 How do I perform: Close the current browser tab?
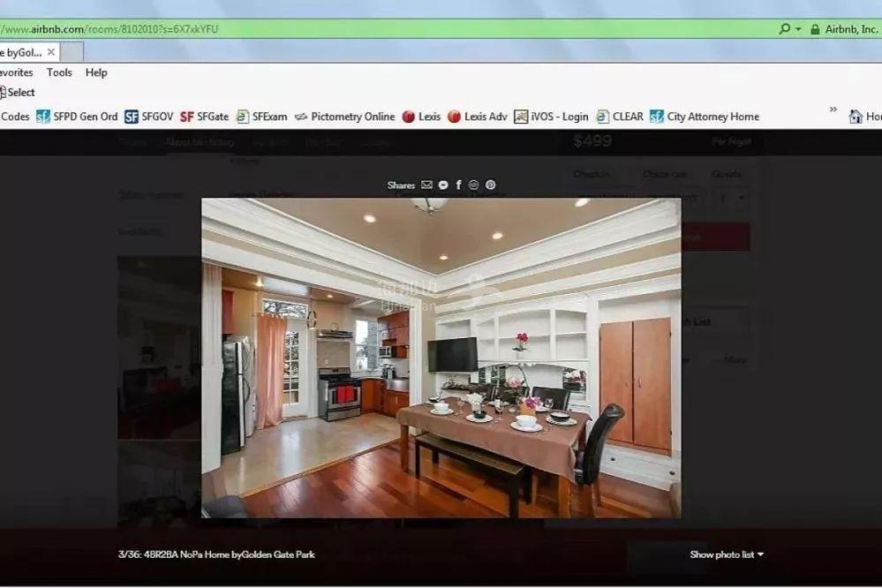tap(51, 52)
